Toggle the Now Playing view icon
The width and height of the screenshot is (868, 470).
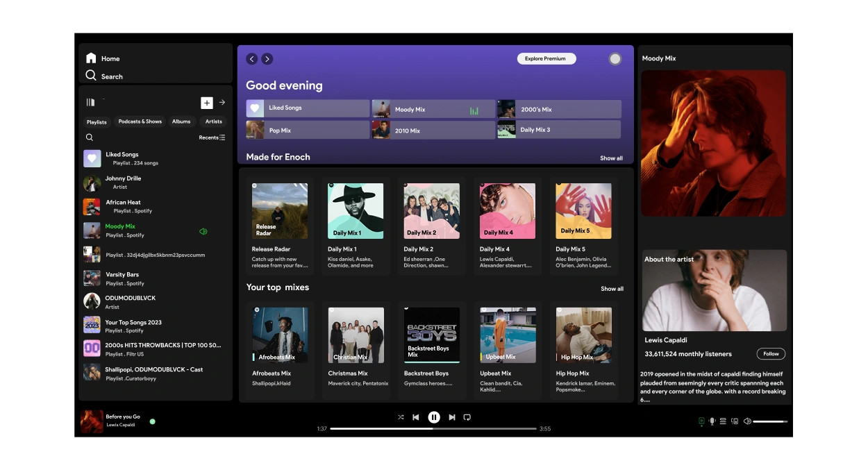pos(701,421)
